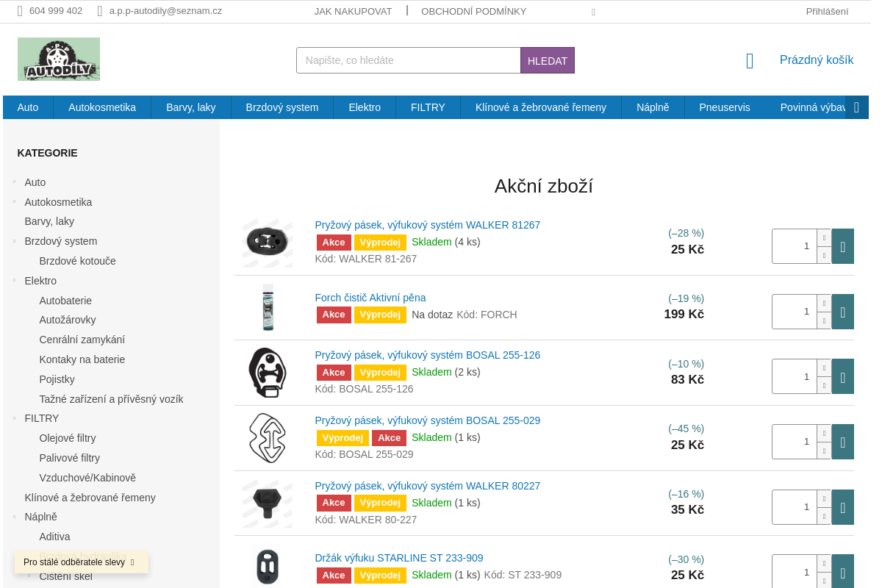Collapse the FILTRY sidebar category
Viewport: 882px width, 588px height.
[14, 417]
